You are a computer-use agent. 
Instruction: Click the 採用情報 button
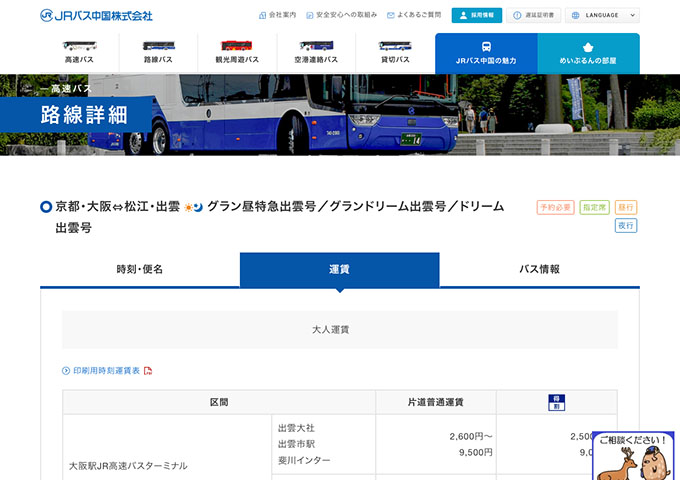(x=477, y=15)
